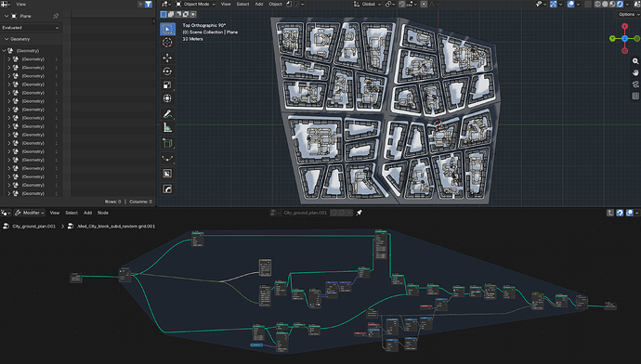Open 3D viewport editor type selector

[x=165, y=4]
